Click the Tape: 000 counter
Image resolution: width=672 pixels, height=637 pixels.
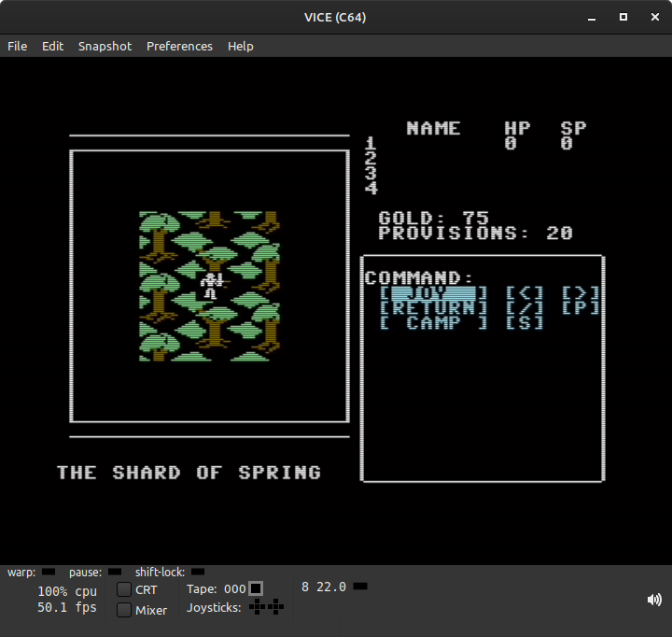pyautogui.click(x=217, y=588)
